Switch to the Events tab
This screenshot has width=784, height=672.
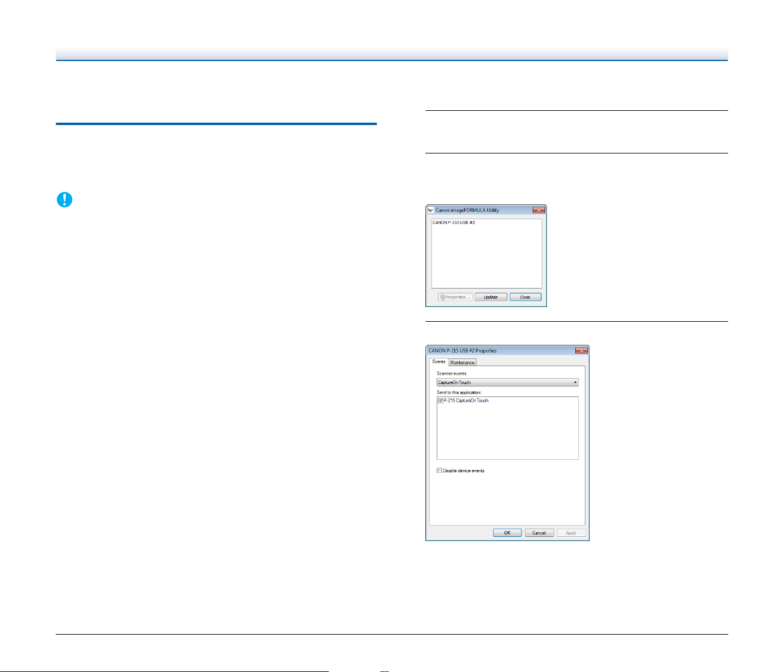pos(439,361)
